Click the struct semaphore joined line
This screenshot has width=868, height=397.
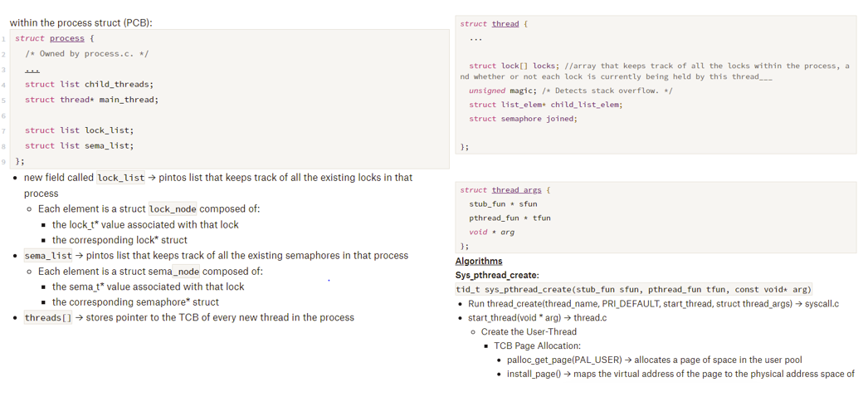coord(523,119)
